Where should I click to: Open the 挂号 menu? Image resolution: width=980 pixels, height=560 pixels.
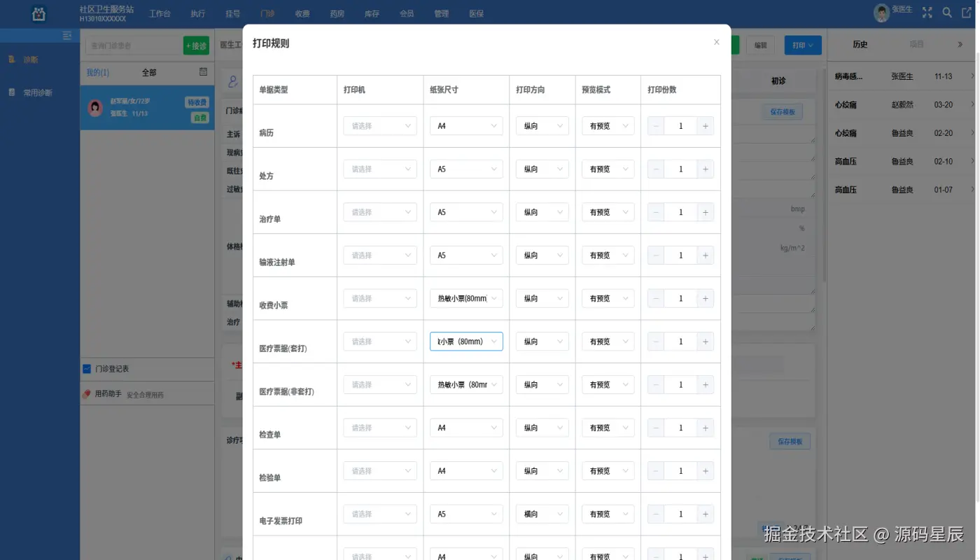tap(233, 13)
